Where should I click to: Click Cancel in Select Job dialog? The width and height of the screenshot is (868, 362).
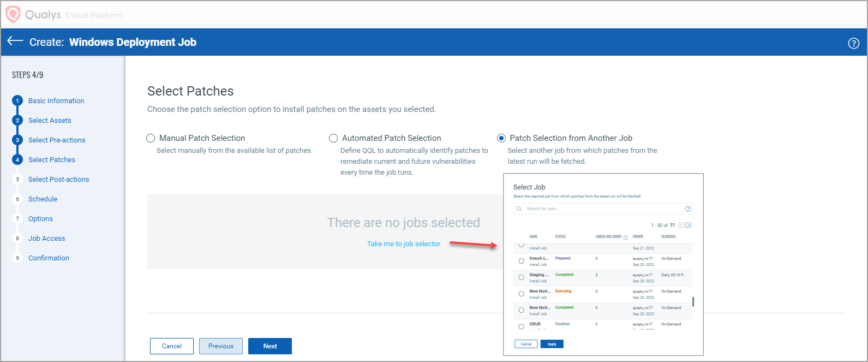[526, 344]
